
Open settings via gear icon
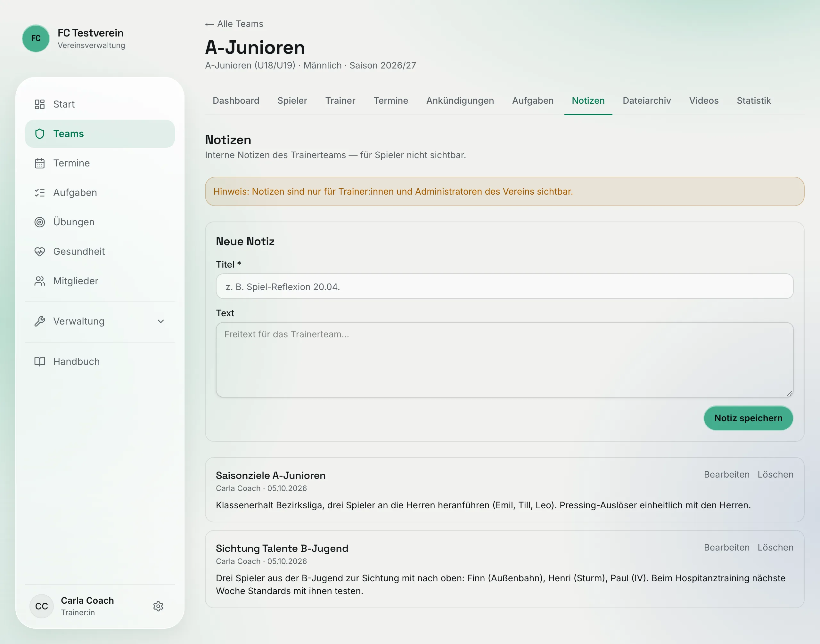pos(158,606)
